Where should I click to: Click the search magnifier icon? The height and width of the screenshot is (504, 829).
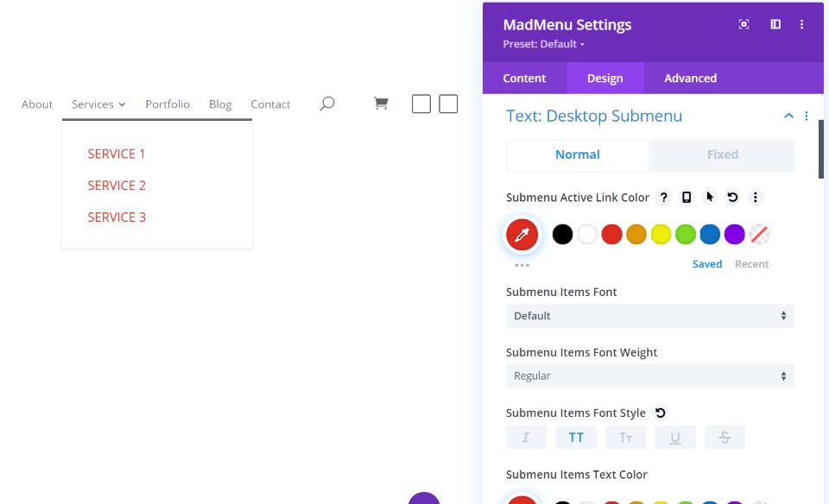[x=327, y=104]
